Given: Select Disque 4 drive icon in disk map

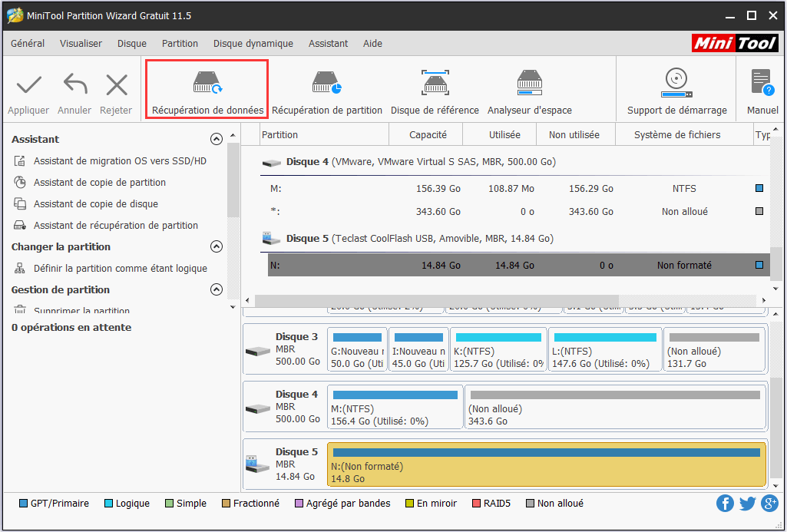Looking at the screenshot, I should pos(258,409).
